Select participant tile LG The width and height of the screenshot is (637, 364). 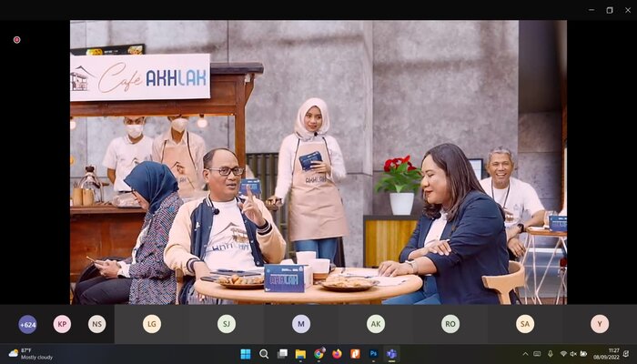[x=152, y=324]
